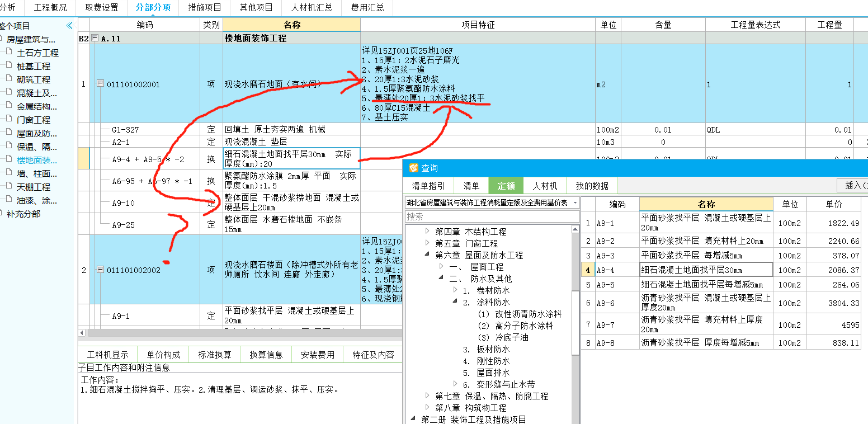868x424 pixels.
Task: Open the 措施项目 tab
Action: [x=205, y=8]
